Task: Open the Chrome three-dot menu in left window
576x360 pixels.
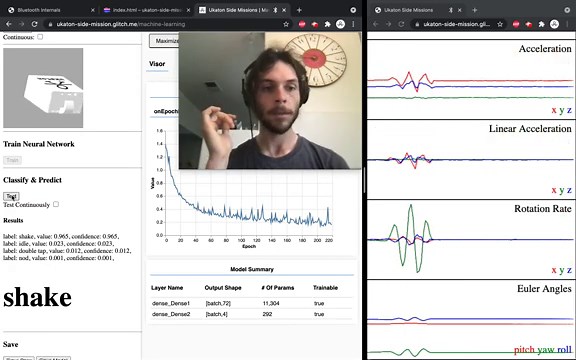Action: [353, 24]
